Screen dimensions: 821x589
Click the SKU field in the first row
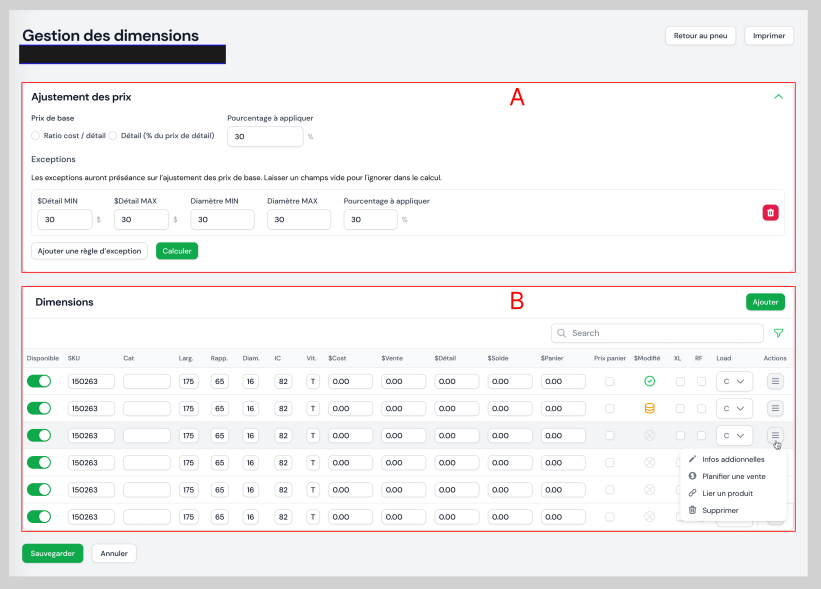[91, 381]
